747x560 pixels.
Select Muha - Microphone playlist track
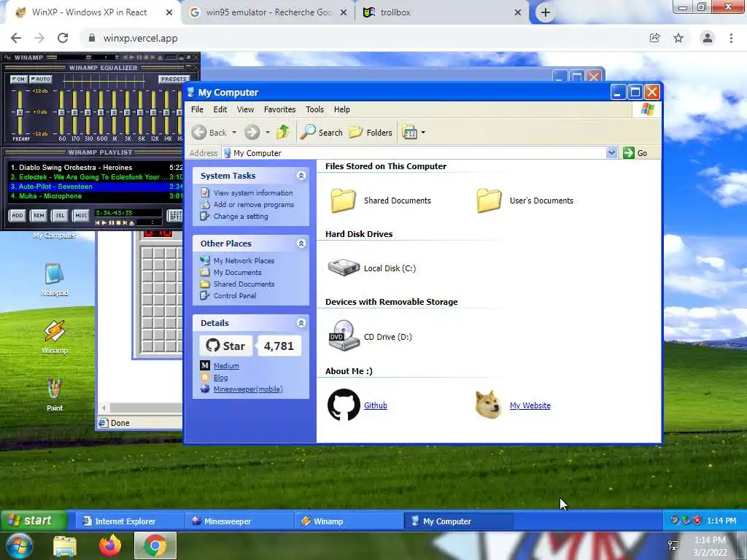click(96, 196)
